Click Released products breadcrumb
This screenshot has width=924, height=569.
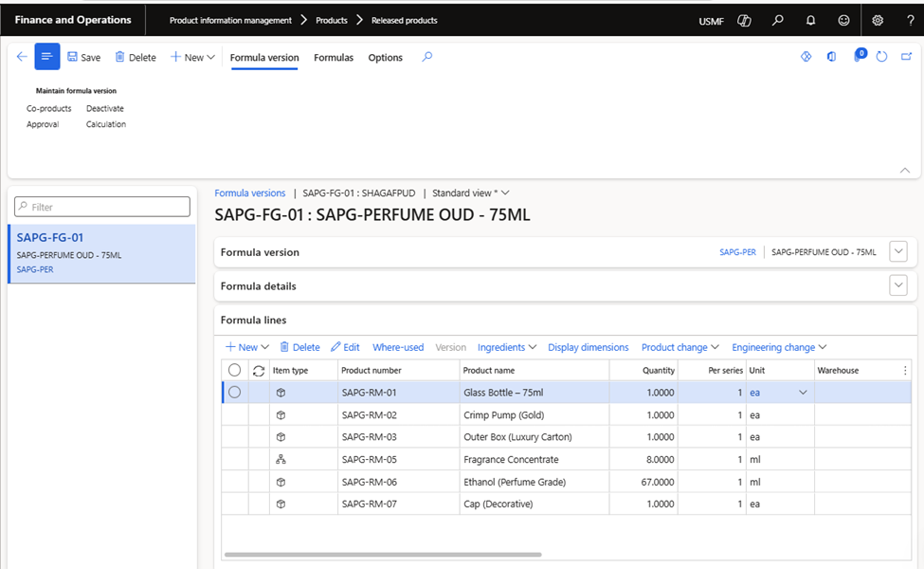[405, 20]
